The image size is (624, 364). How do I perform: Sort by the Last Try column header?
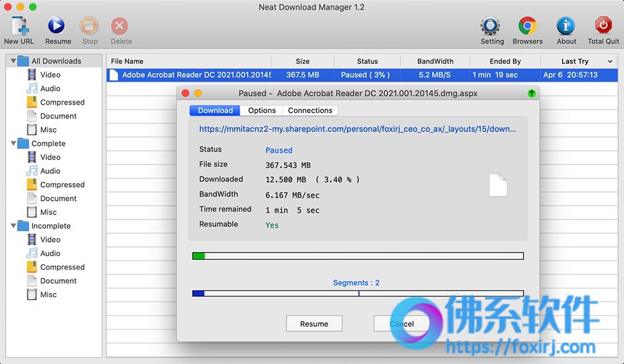coord(575,61)
